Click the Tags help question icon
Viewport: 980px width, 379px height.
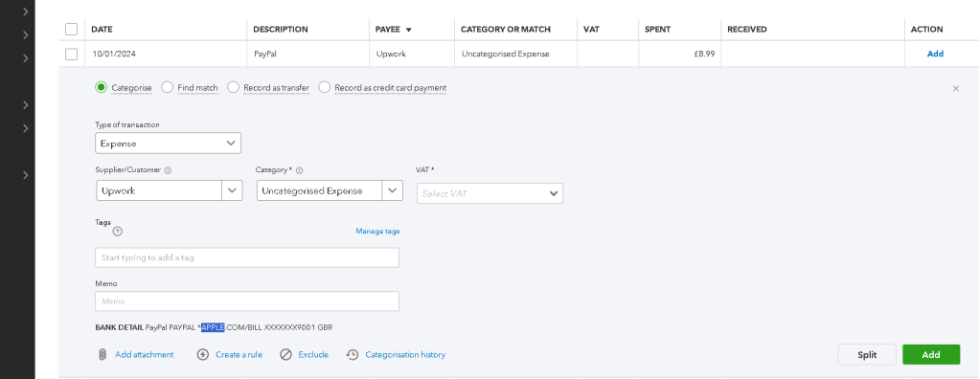pyautogui.click(x=118, y=231)
